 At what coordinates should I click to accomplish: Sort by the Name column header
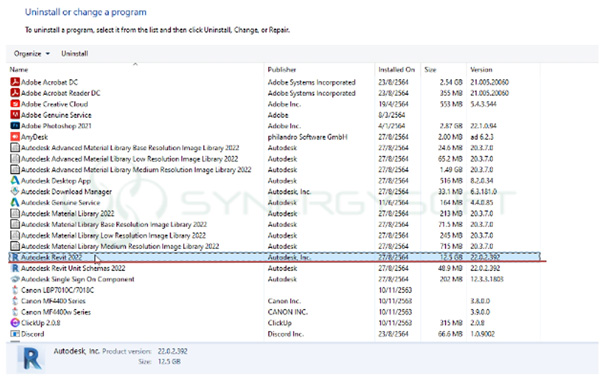19,70
